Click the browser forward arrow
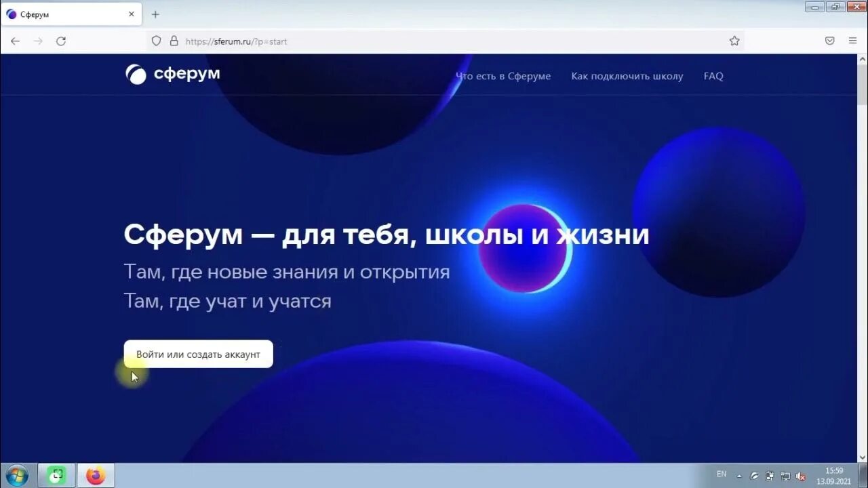The height and width of the screenshot is (488, 868). pos(38,41)
